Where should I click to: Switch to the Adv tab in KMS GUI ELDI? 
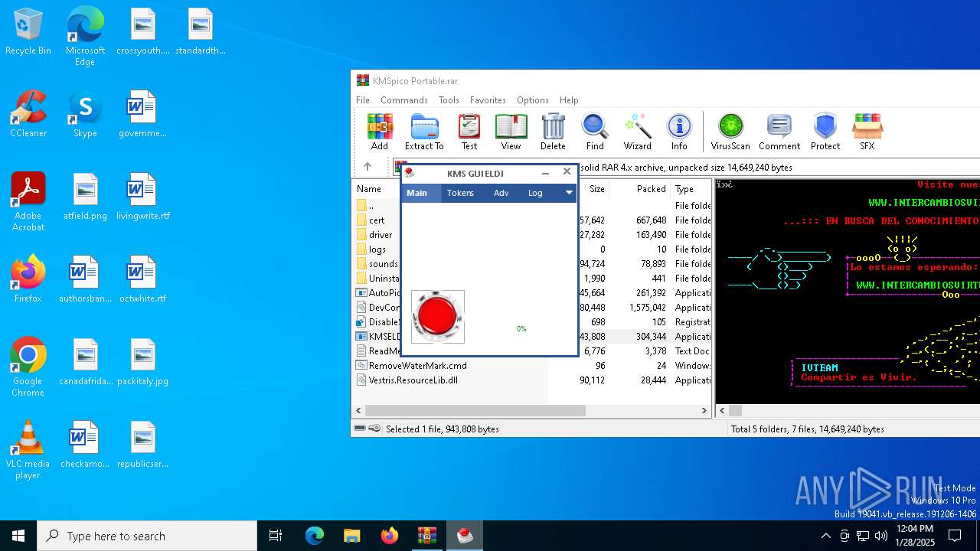click(501, 193)
